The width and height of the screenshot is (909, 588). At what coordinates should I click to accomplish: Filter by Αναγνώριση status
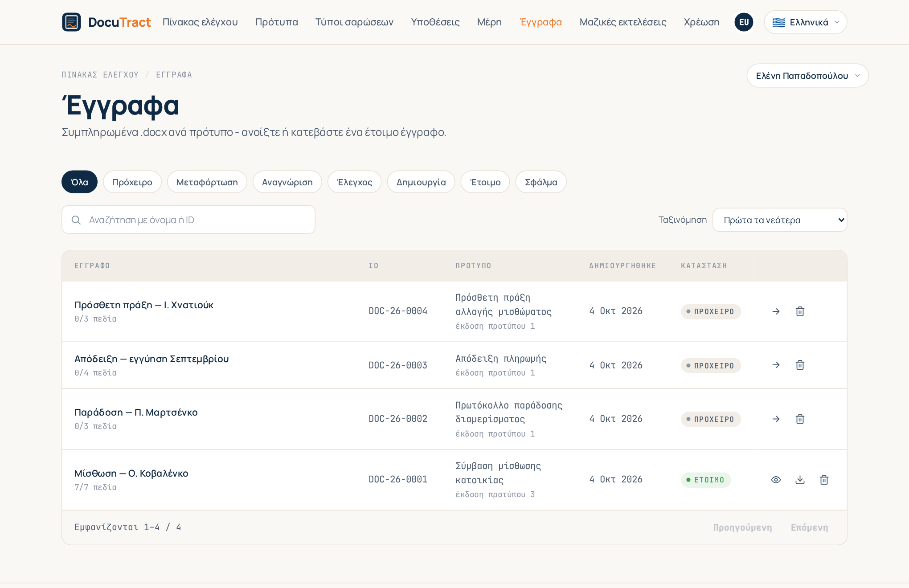(x=287, y=182)
